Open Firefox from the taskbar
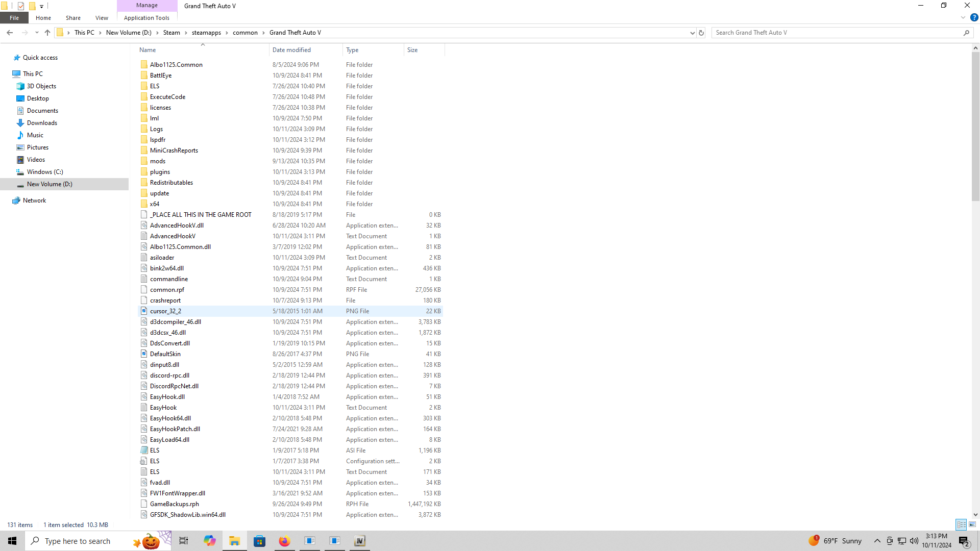980x551 pixels. coord(284,541)
